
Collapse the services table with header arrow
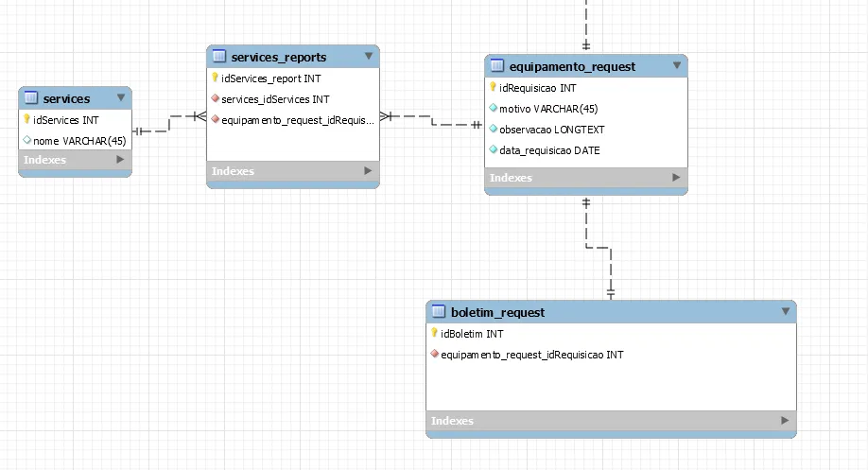click(x=121, y=98)
